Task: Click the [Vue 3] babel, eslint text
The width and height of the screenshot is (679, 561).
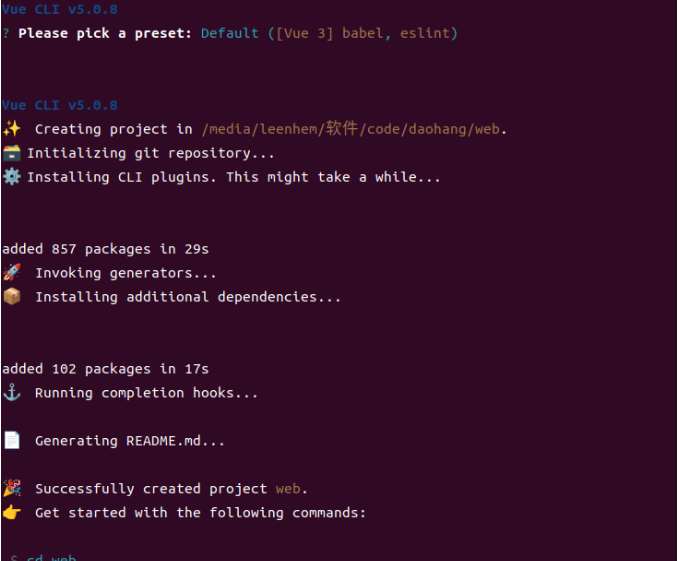Action: (363, 33)
